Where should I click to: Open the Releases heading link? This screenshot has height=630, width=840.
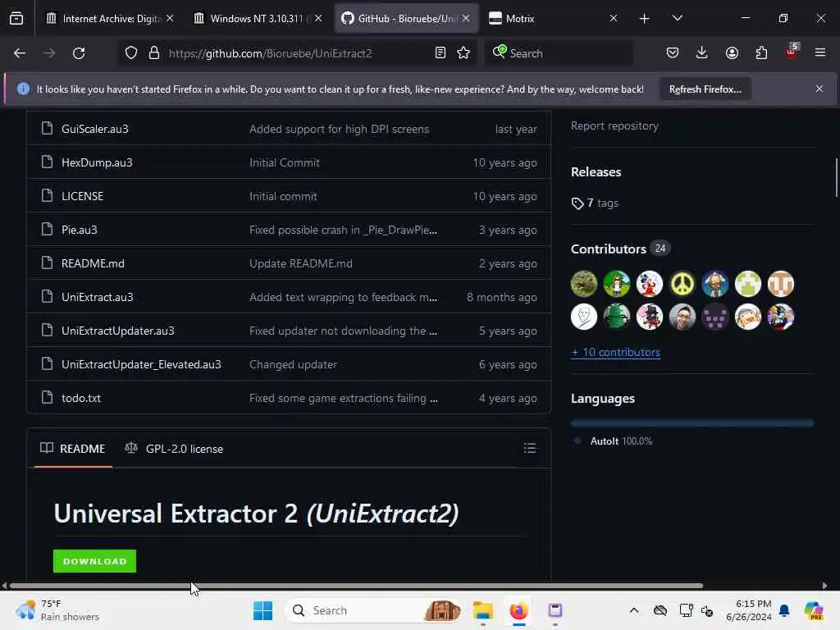click(x=596, y=172)
